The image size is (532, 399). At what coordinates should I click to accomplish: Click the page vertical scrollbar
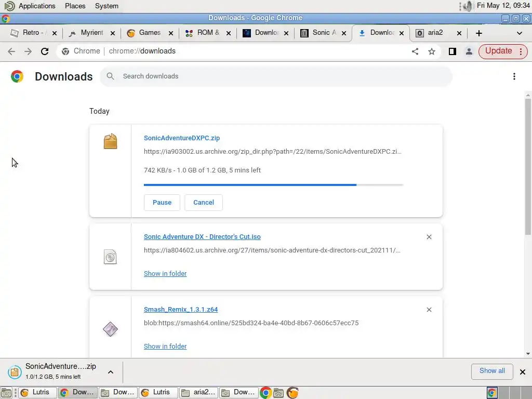tap(528, 166)
